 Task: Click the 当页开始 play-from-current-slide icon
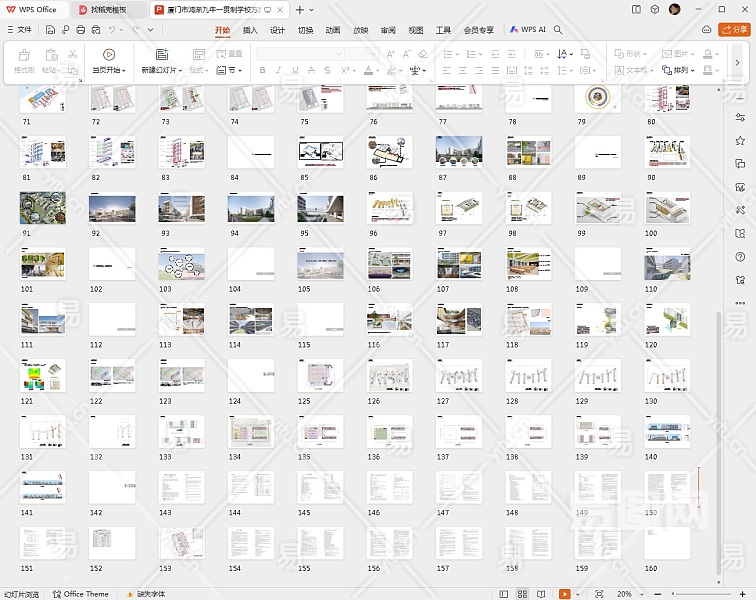109,55
